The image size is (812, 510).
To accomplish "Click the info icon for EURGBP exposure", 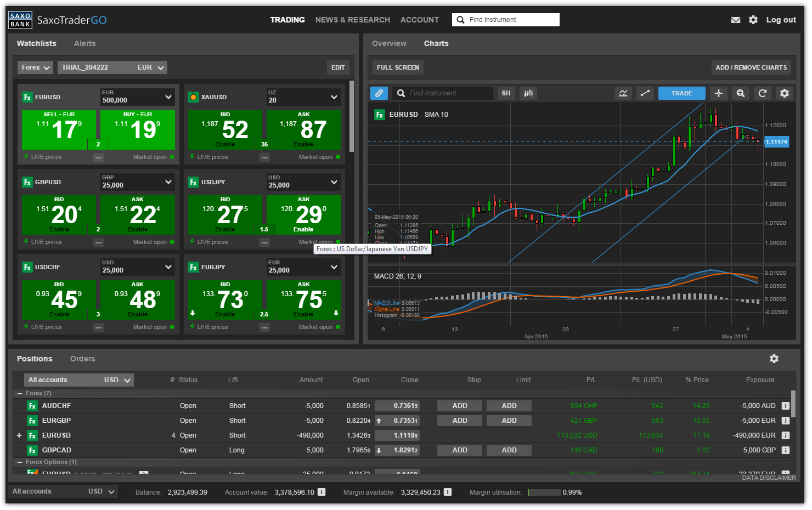I will click(x=785, y=421).
